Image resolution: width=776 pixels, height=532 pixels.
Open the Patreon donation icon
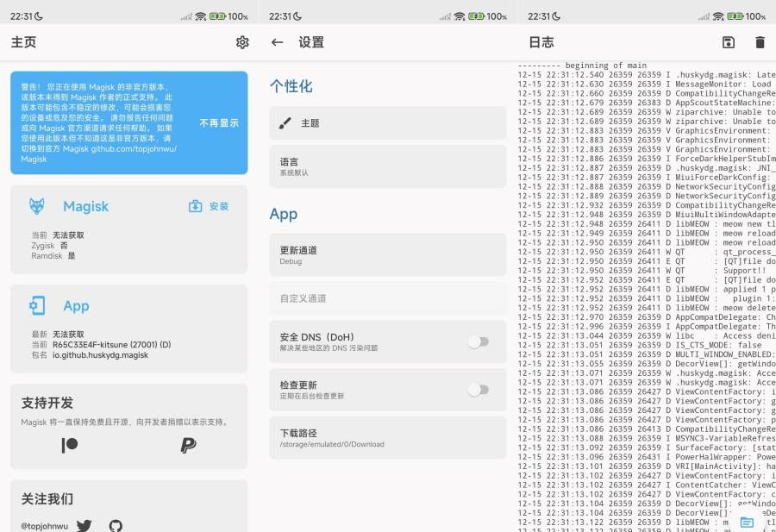tap(70, 445)
